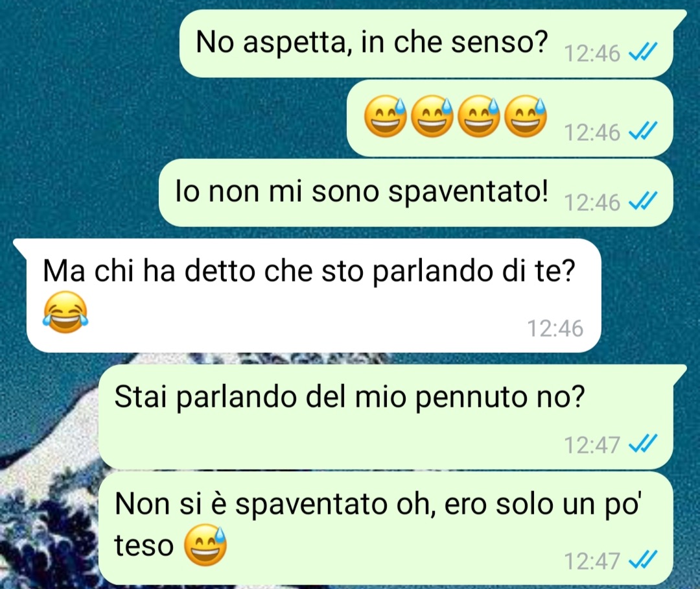This screenshot has height=589, width=700.
Task: Tap the wave wallpaper area at the bottom left
Action: point(47,527)
